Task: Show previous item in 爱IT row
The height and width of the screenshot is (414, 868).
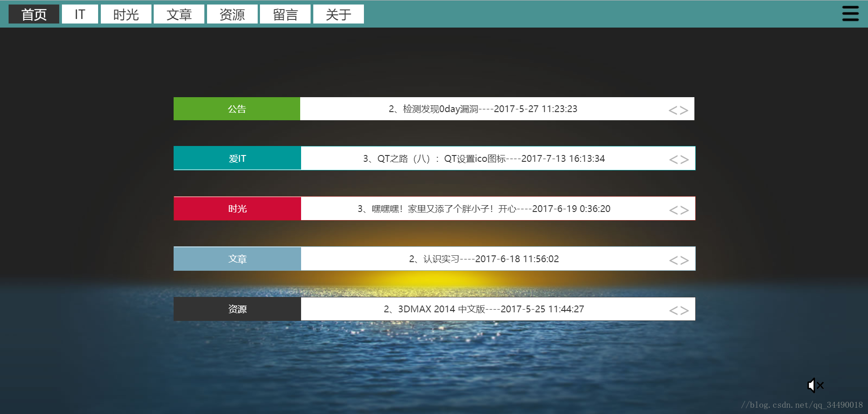Action: pyautogui.click(x=673, y=160)
